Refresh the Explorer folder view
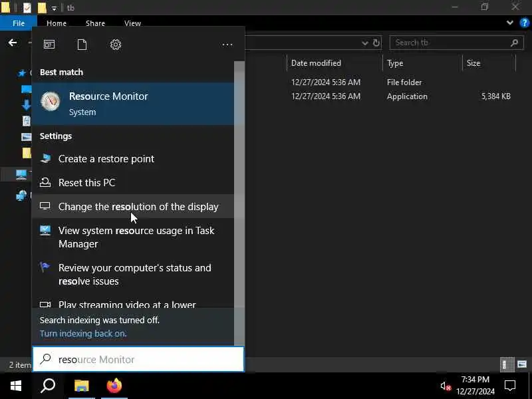The image size is (532, 399). (x=376, y=43)
